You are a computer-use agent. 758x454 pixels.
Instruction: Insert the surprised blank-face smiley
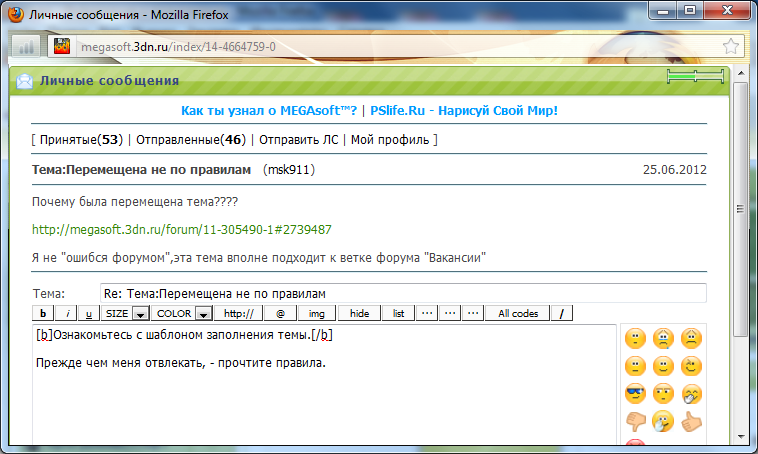(635, 338)
